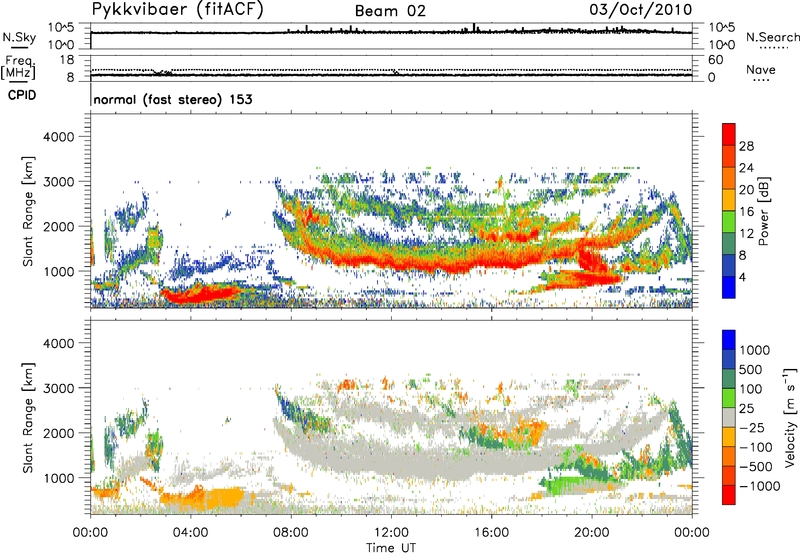Click the date '03/Oct/2010'
The width and height of the screenshot is (800, 554).
tap(641, 10)
